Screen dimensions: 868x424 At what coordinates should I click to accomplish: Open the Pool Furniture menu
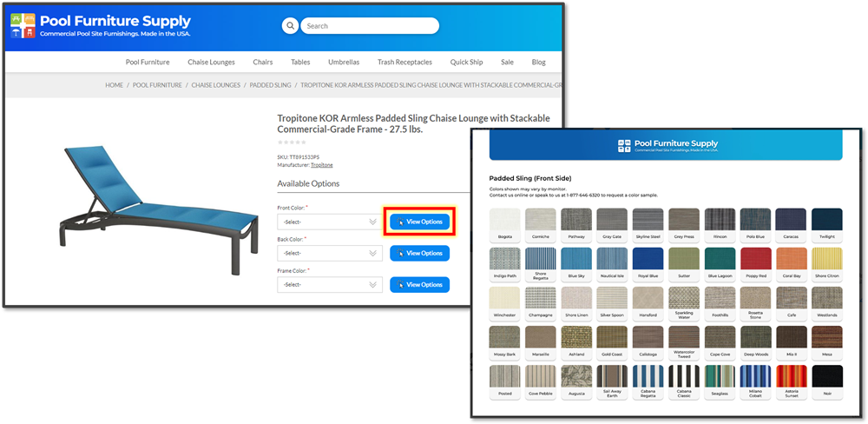[148, 62]
